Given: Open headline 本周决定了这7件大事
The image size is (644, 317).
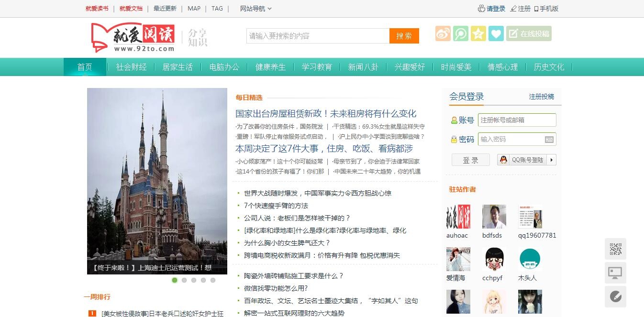Looking at the screenshot, I should 324,149.
